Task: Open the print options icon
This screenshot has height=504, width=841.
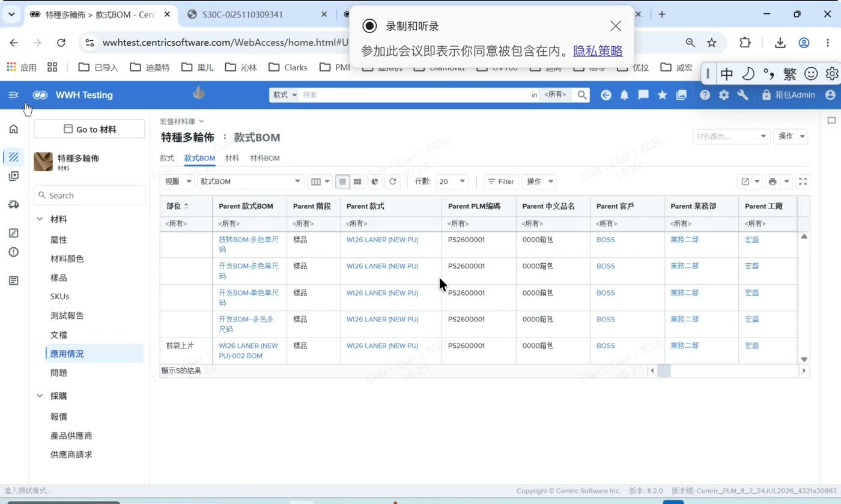Action: 773,181
